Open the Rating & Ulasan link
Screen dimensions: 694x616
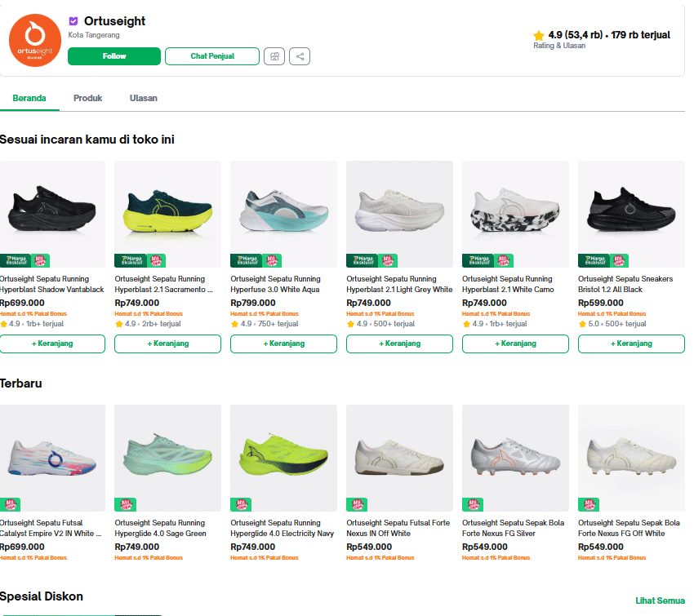pos(559,46)
